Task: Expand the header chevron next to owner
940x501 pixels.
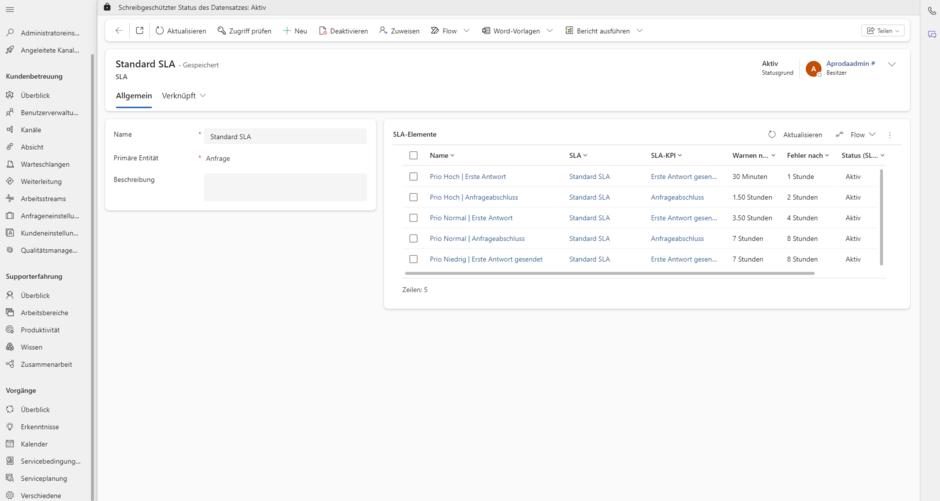Action: pos(892,64)
